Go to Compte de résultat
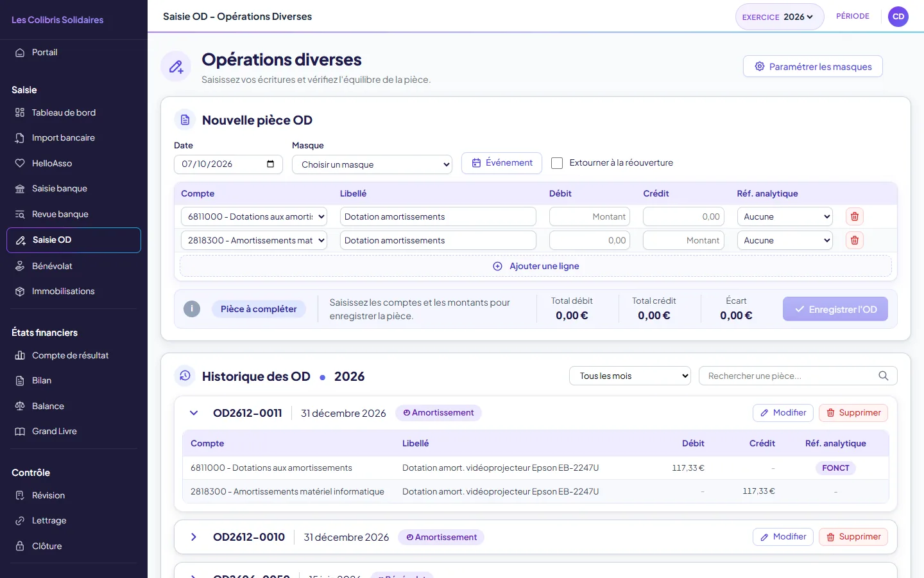Screen dimensions: 924x578 [x=74, y=355]
